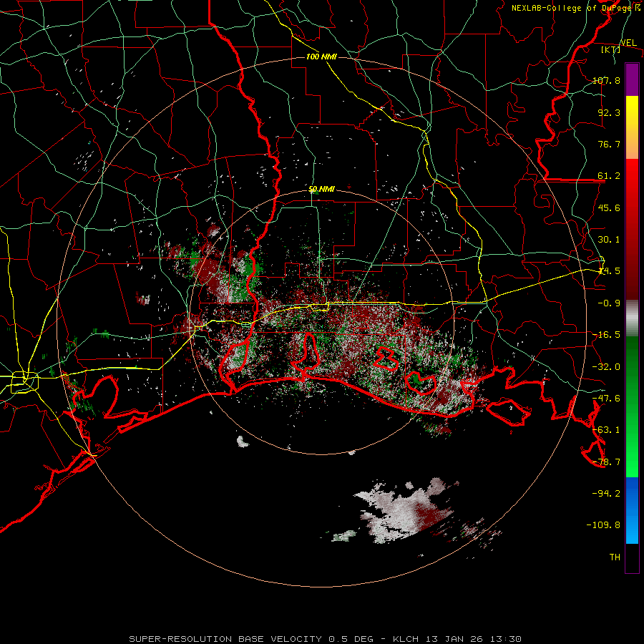Click the -63.1 scale value
Viewport: 644px width, 644px height.
[x=606, y=430]
